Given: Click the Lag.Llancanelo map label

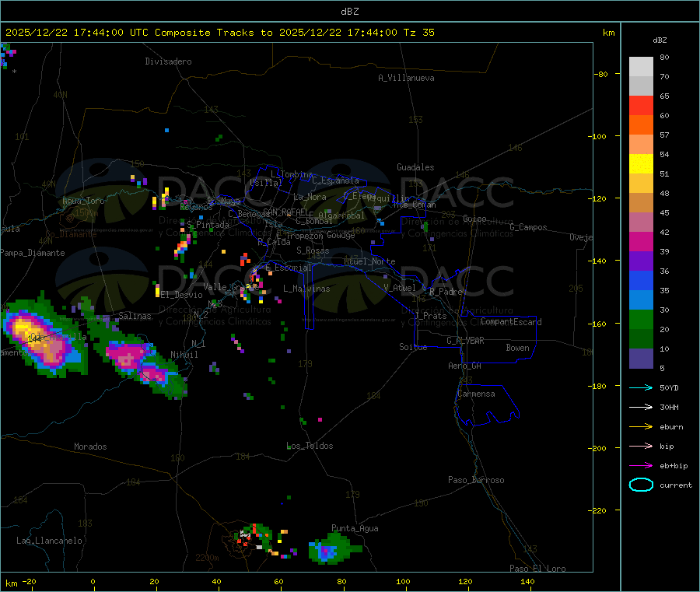Looking at the screenshot, I should click(x=50, y=541).
